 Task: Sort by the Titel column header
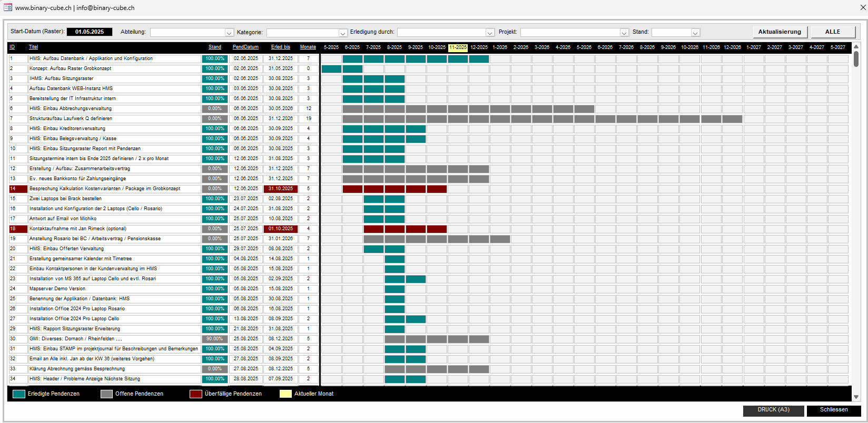point(33,47)
